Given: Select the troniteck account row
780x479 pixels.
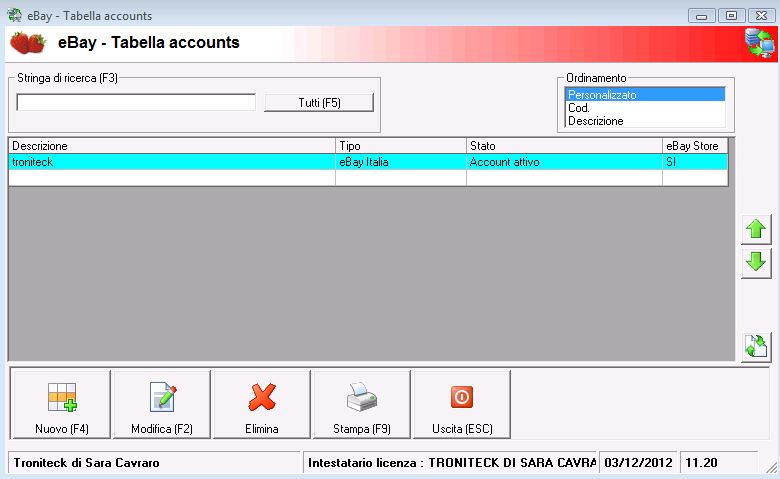Looking at the screenshot, I should [x=368, y=162].
